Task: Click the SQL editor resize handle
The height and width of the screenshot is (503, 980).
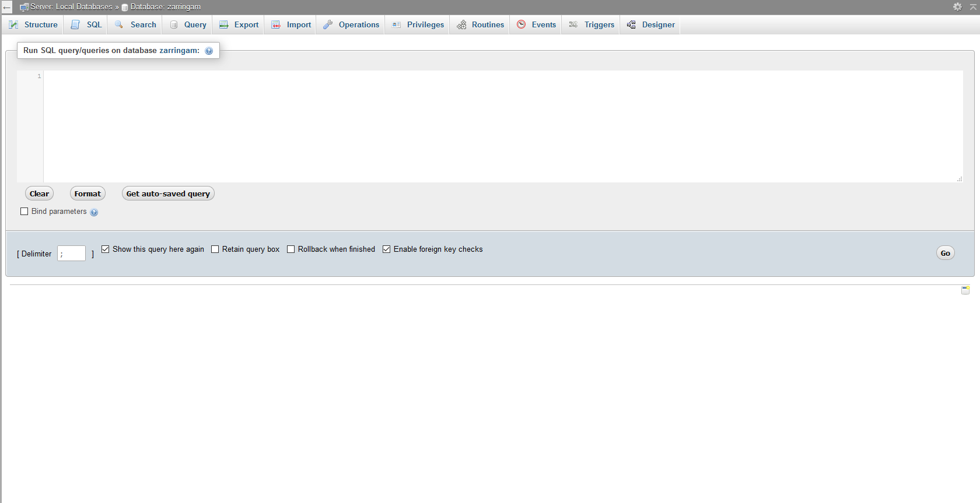Action: 960,179
